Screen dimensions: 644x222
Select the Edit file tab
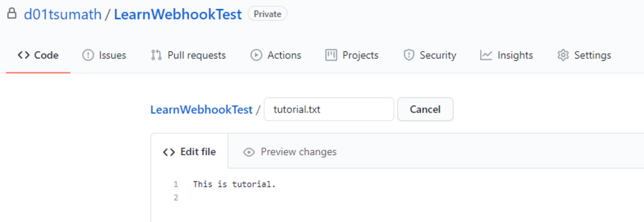click(x=189, y=152)
